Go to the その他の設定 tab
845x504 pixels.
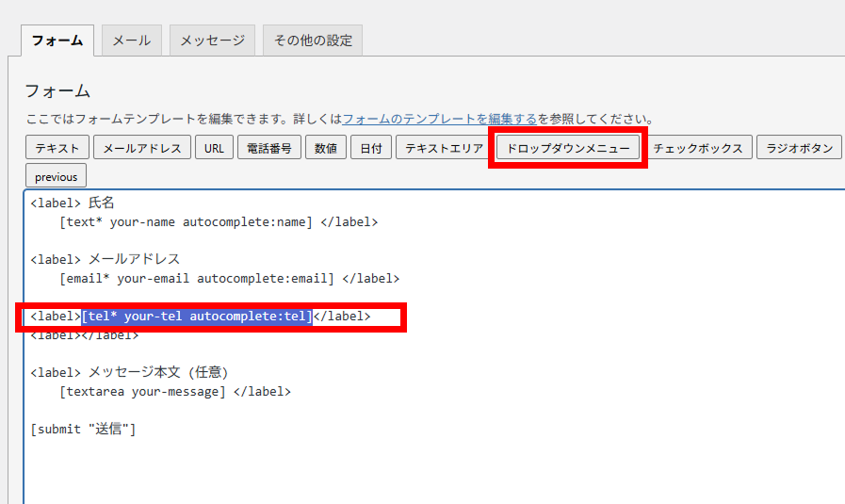[x=313, y=41]
